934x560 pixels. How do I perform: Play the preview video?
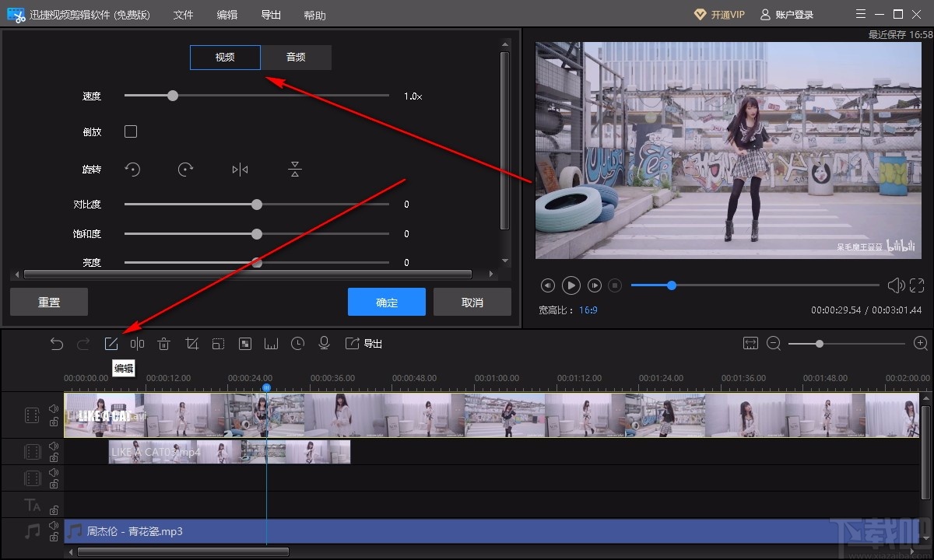pyautogui.click(x=571, y=285)
